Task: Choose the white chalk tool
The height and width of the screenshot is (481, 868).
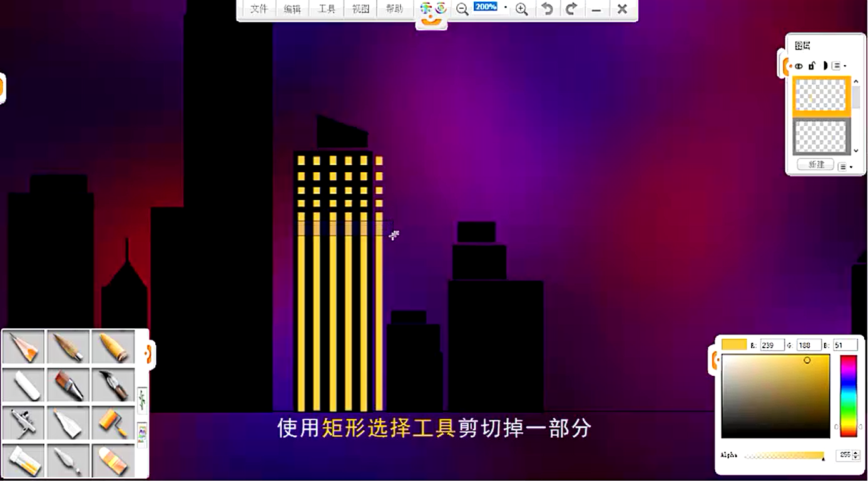Action: click(x=24, y=385)
